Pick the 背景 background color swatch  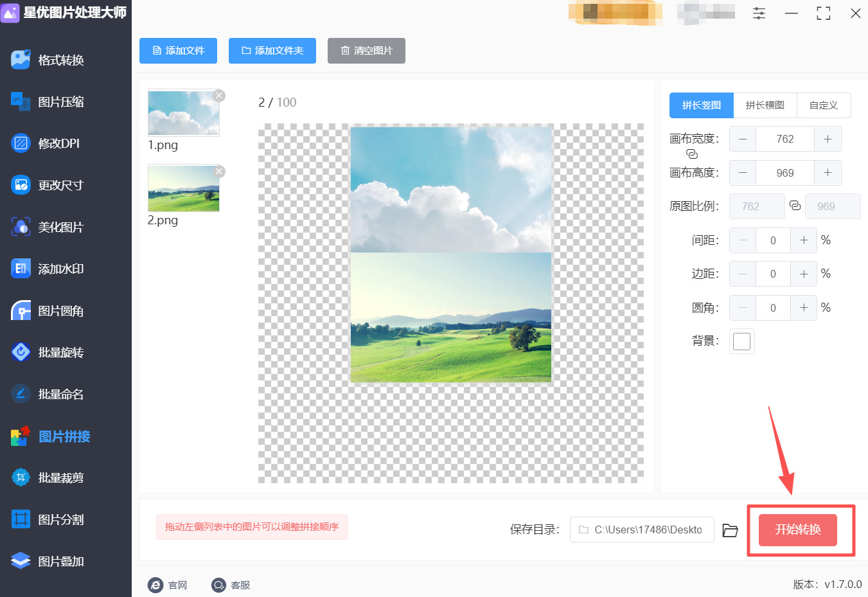point(742,341)
